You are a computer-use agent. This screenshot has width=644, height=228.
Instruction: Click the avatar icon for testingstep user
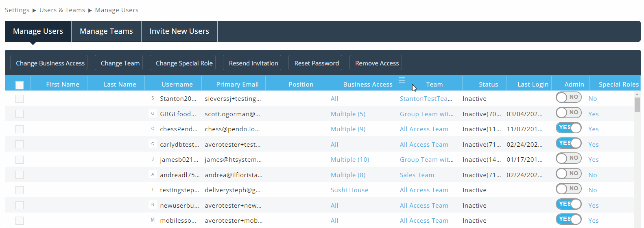[x=153, y=190]
